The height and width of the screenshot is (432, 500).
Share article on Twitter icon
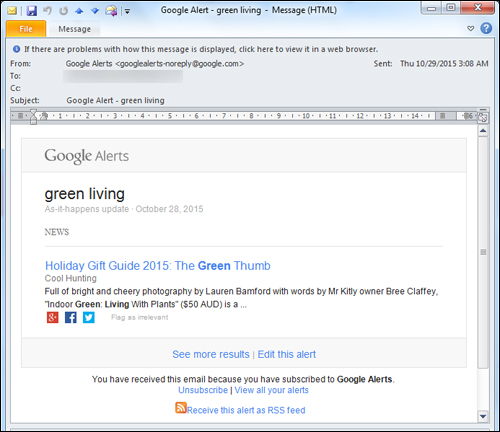(x=89, y=317)
